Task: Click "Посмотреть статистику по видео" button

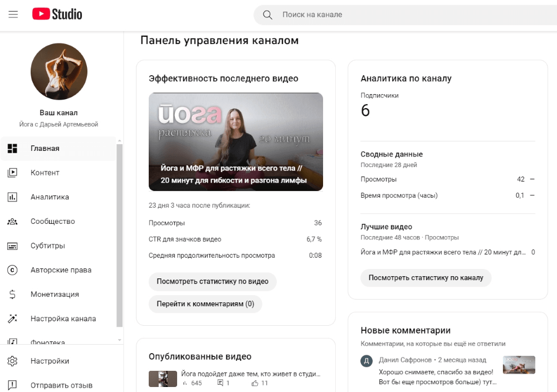Action: point(212,282)
